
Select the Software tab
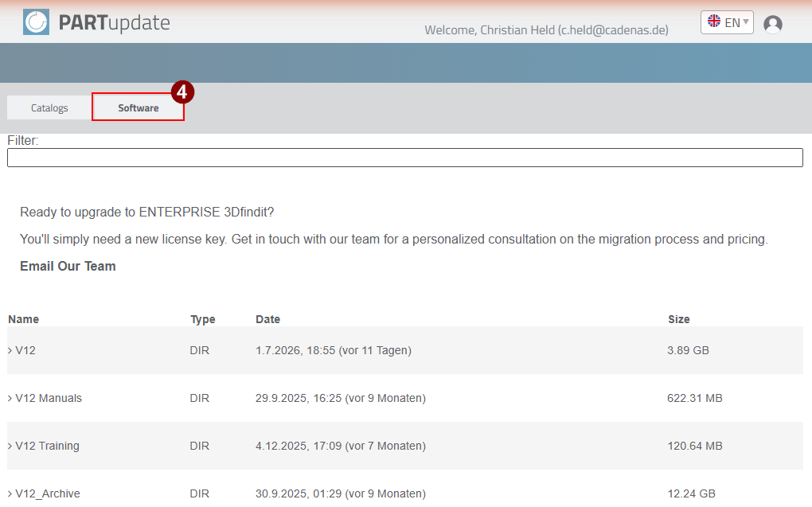[x=139, y=107]
